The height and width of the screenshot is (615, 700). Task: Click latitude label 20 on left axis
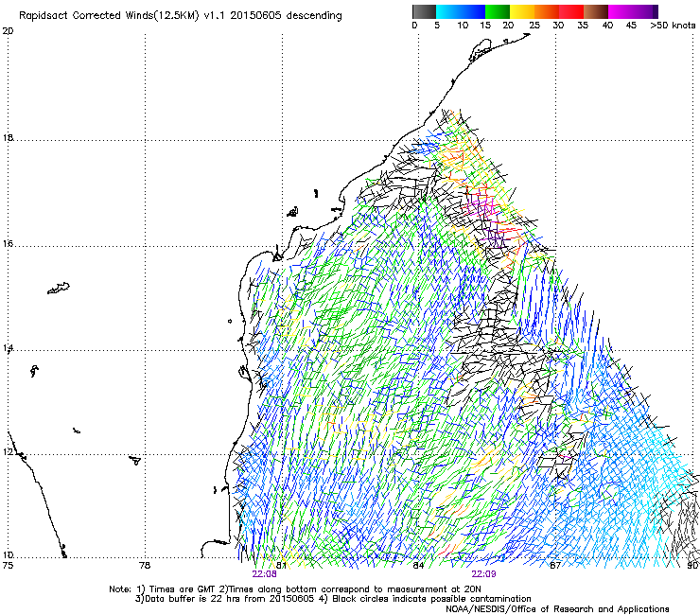click(8, 31)
